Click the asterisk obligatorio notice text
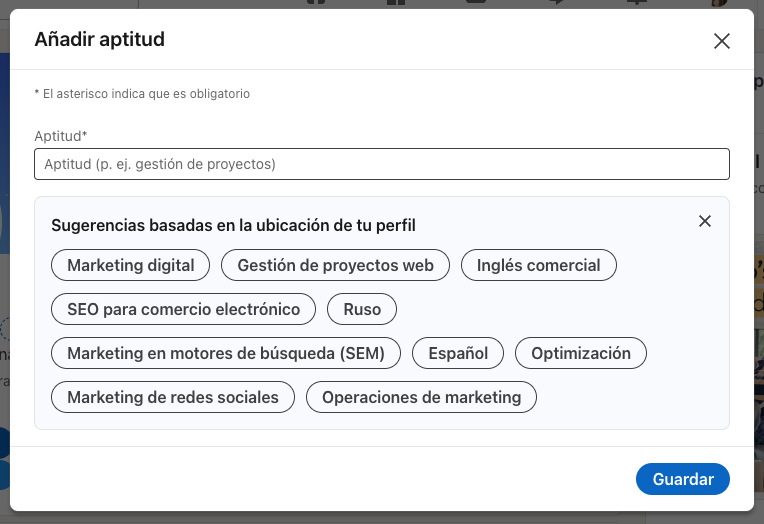 coord(142,94)
